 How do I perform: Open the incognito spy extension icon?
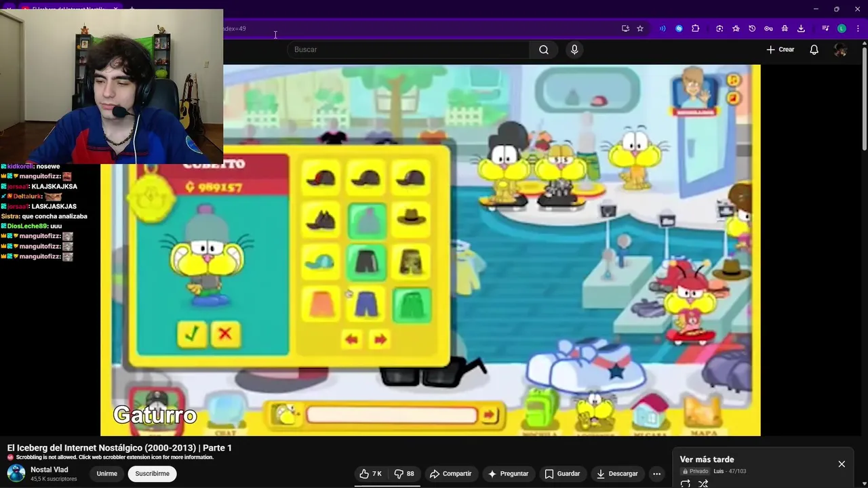click(785, 28)
